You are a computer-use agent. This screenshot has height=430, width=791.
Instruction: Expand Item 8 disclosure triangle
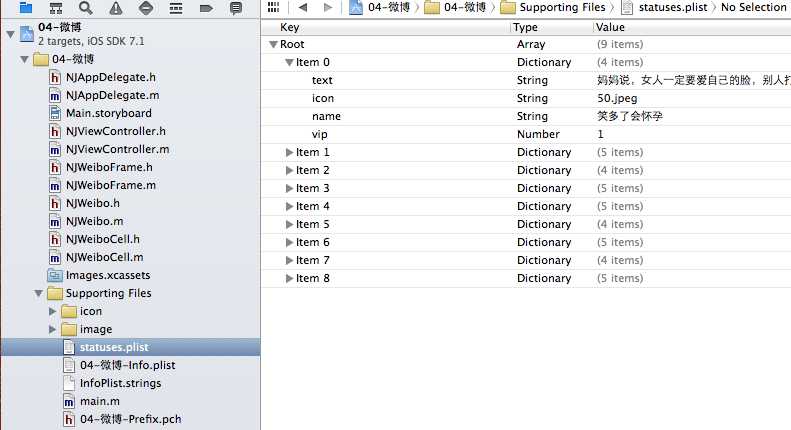[289, 279]
